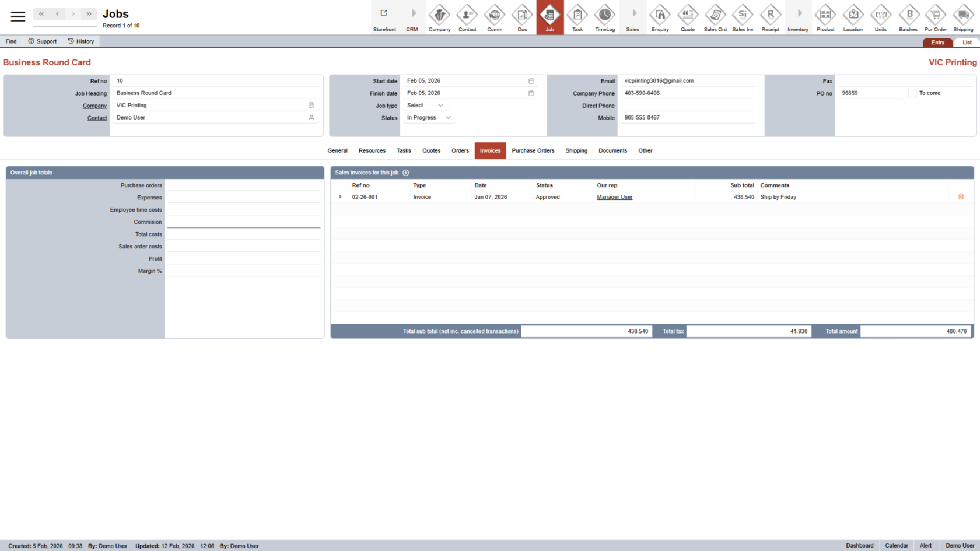Viewport: 980px width, 551px height.
Task: Open the hamburger main menu
Action: tap(18, 16)
